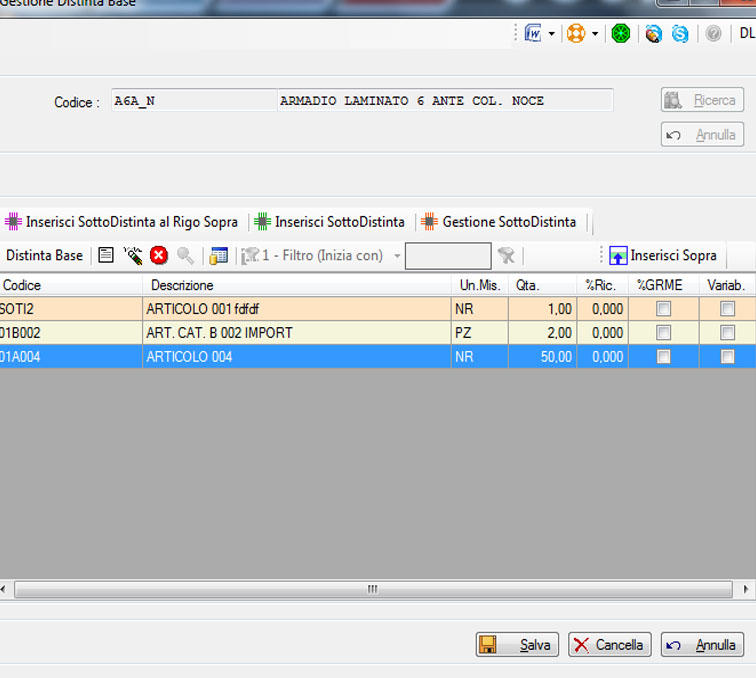Open the Skype icon
Image resolution: width=756 pixels, height=678 pixels.
pyautogui.click(x=680, y=34)
